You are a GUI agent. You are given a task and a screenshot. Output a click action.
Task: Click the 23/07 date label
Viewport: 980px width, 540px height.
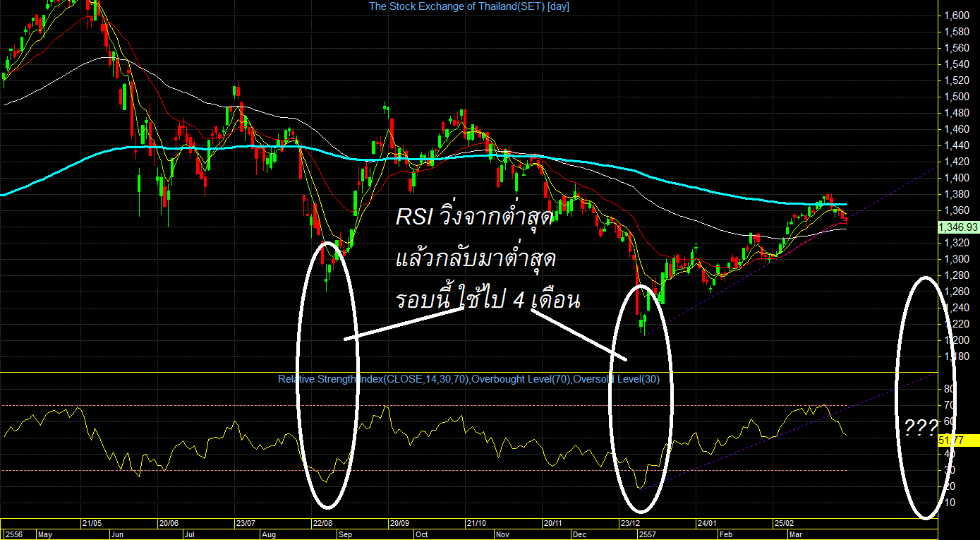(246, 524)
